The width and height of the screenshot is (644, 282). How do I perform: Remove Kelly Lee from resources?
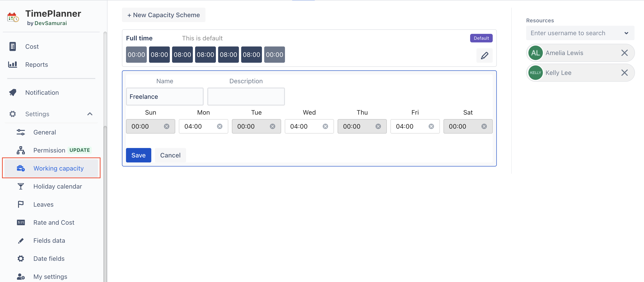624,73
